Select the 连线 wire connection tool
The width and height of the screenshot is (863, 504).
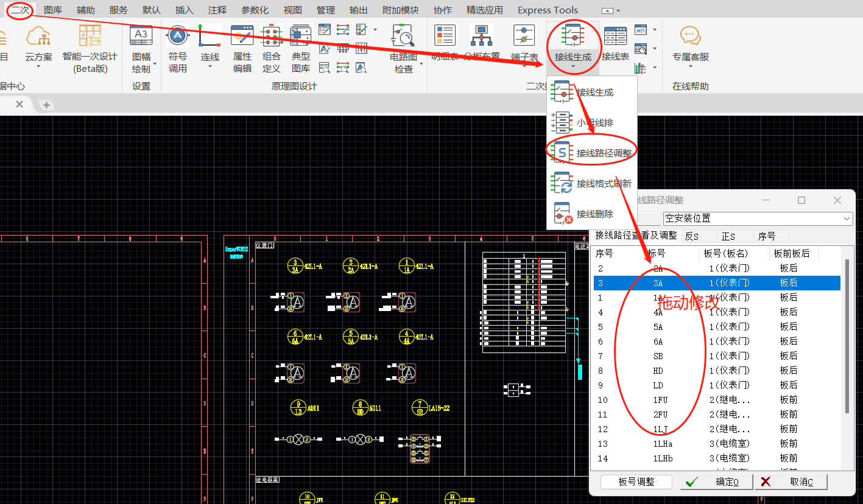point(210,46)
